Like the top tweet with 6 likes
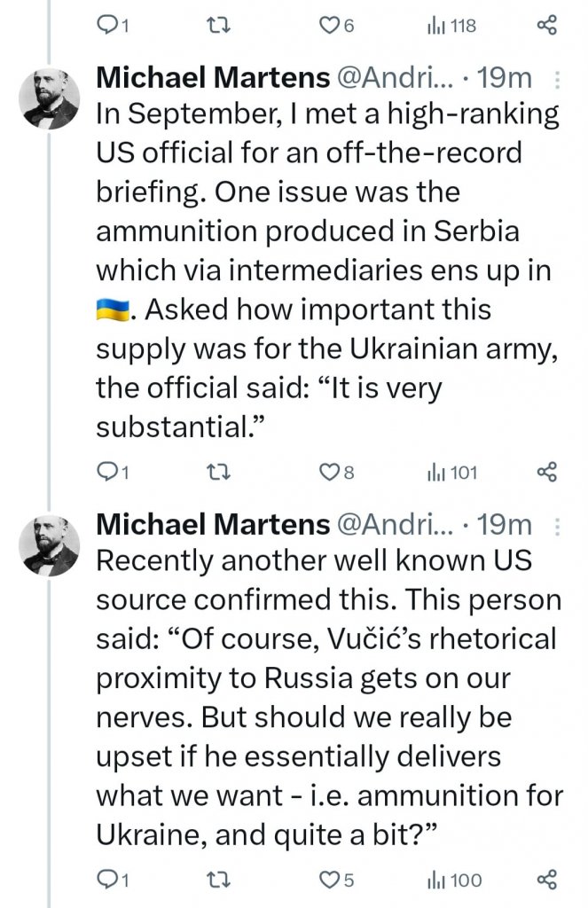This screenshot has width=588, height=908. pyautogui.click(x=329, y=27)
